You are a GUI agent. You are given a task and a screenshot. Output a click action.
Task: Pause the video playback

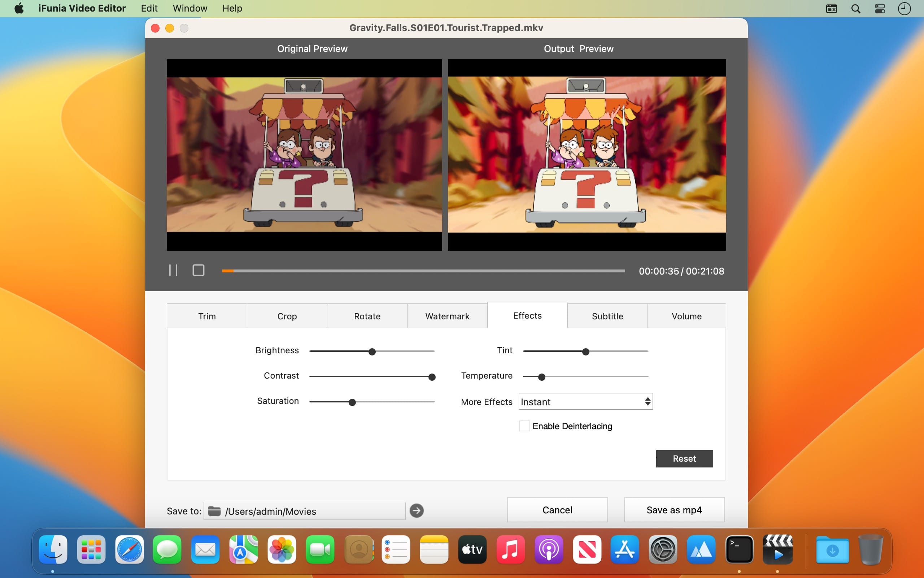(173, 270)
